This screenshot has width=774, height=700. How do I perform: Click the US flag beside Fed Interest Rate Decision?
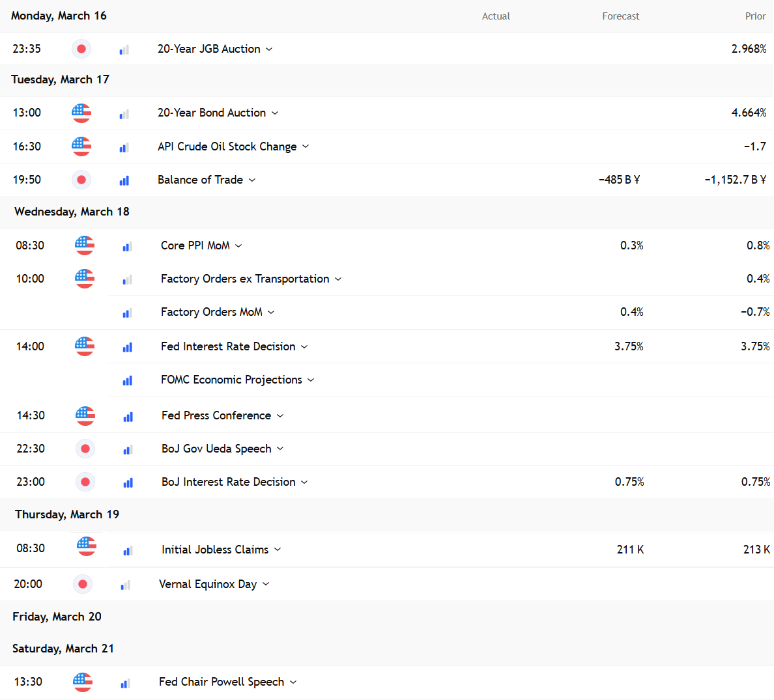coord(85,346)
